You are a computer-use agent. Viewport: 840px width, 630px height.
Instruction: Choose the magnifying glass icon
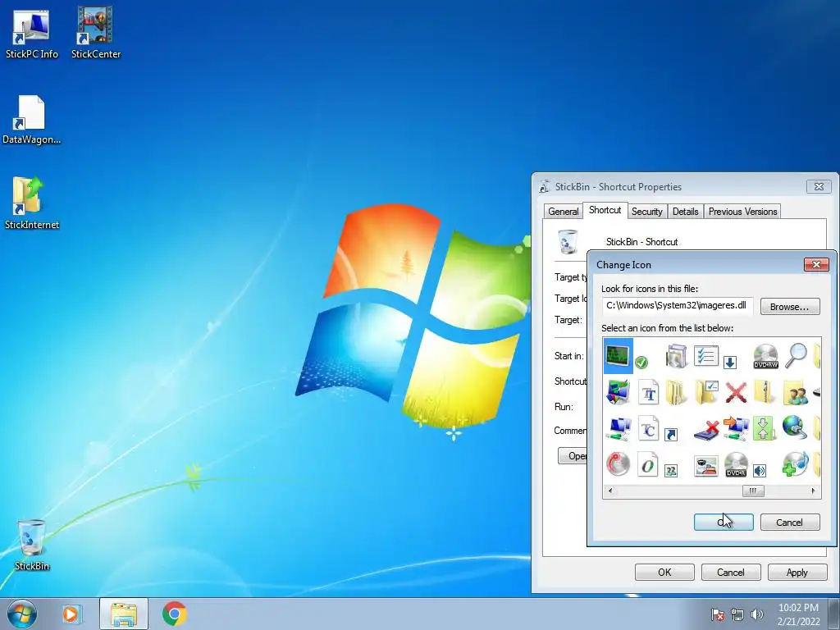click(x=796, y=356)
